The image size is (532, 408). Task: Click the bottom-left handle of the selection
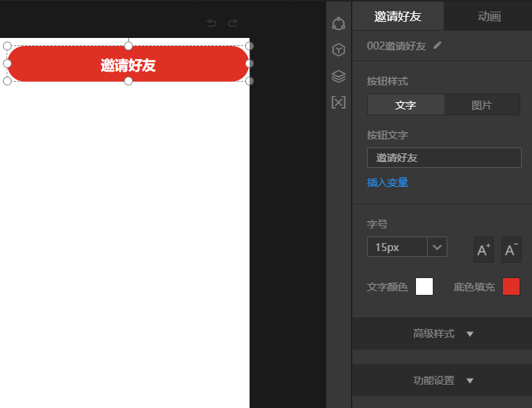(7, 81)
